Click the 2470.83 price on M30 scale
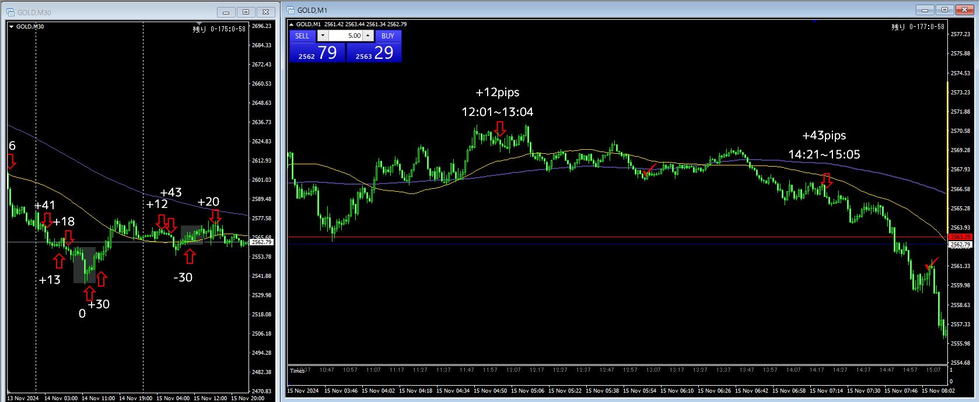Screen dimensions: 980x402 pos(261,392)
